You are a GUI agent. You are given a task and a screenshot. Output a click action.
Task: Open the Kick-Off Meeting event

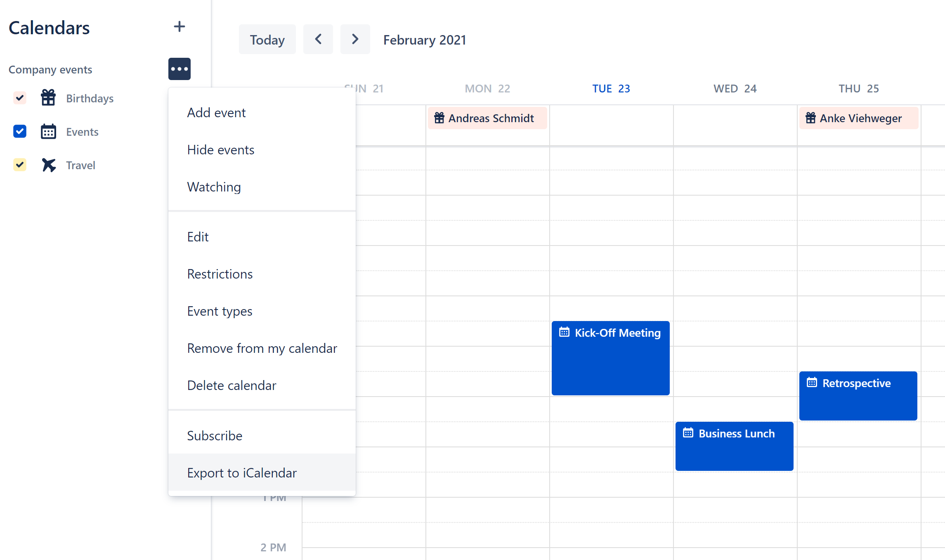click(610, 357)
